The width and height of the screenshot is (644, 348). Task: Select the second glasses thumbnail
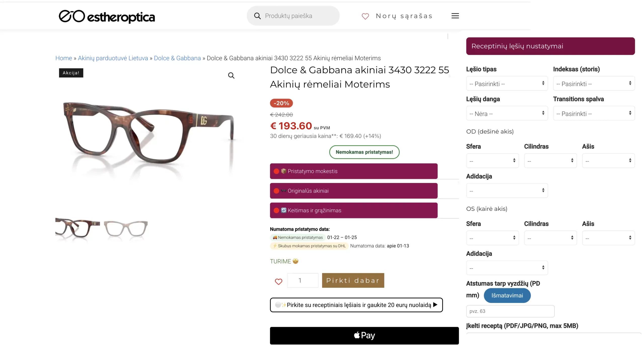126,228
